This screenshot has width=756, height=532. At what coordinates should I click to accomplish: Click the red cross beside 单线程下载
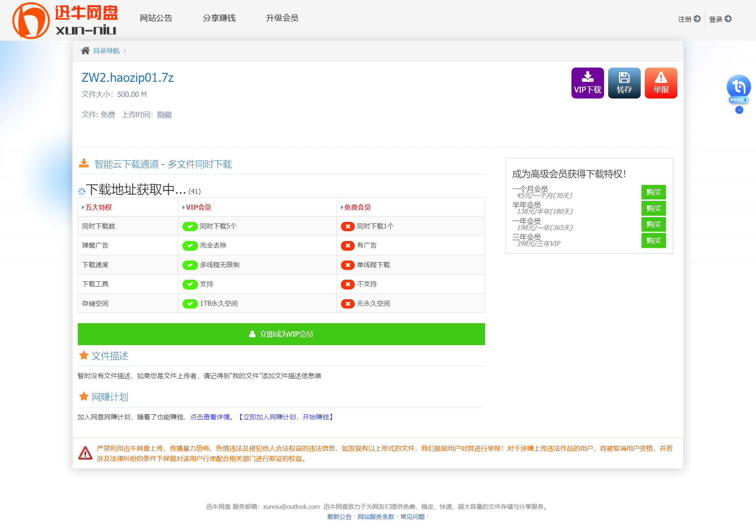coord(348,265)
